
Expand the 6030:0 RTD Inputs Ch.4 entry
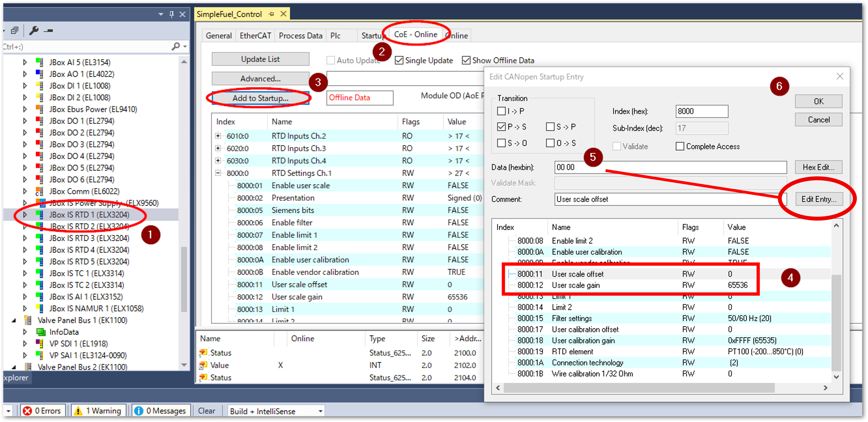218,161
